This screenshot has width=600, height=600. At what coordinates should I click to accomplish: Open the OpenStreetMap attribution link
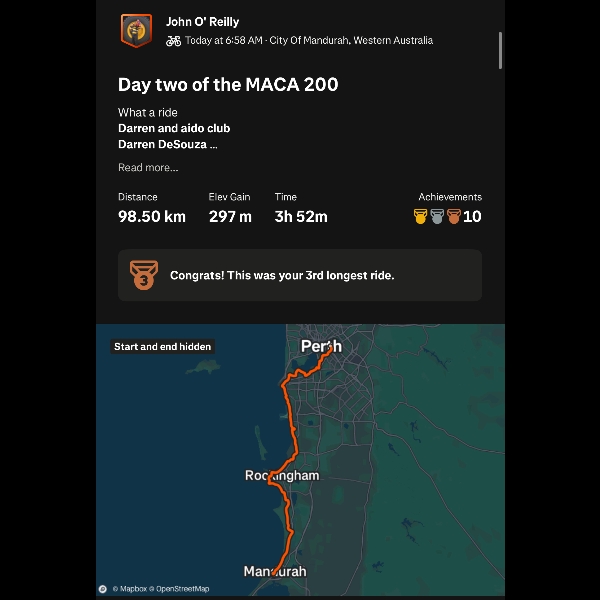coord(182,589)
